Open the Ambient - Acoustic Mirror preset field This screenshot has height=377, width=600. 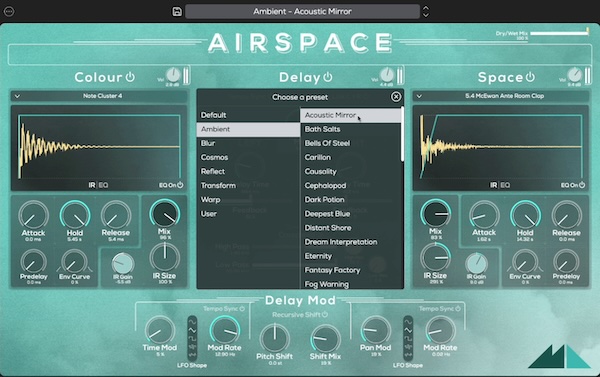point(302,11)
